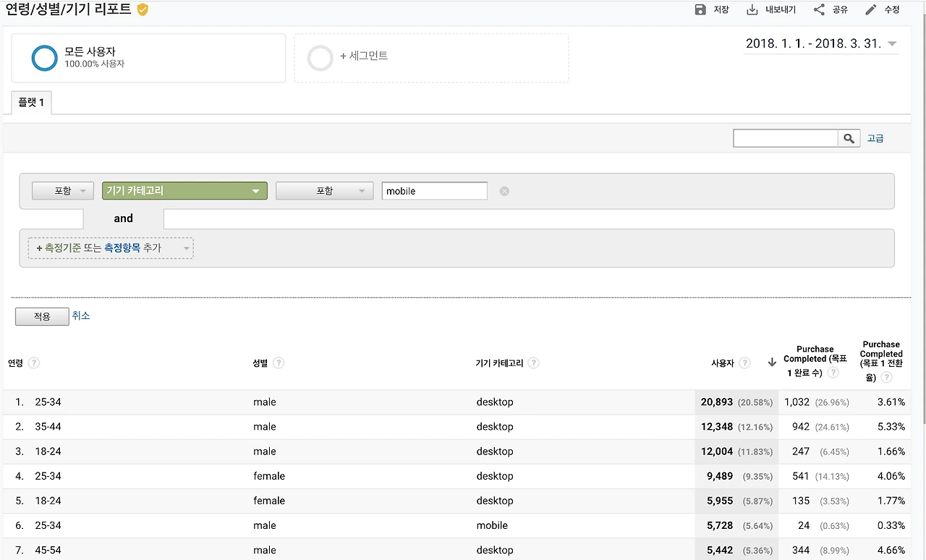Open the 고급 advanced filter link
The height and width of the screenshot is (560, 926).
point(875,138)
